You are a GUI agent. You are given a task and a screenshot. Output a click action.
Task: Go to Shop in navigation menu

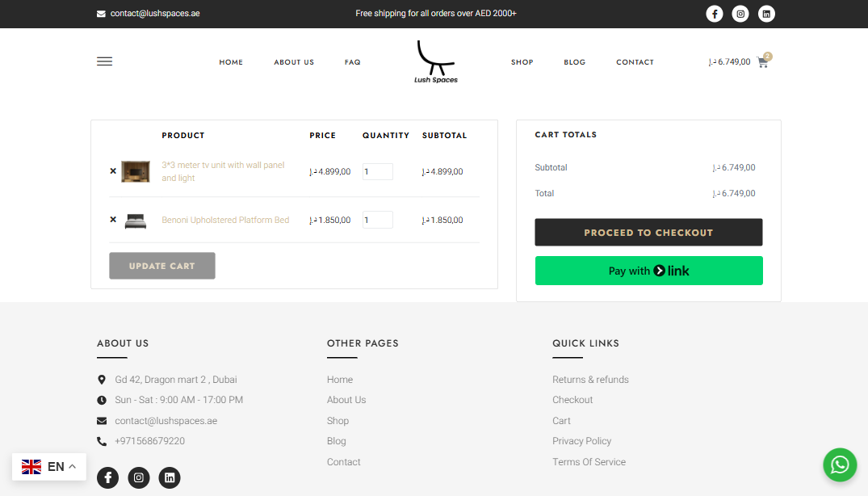[522, 62]
